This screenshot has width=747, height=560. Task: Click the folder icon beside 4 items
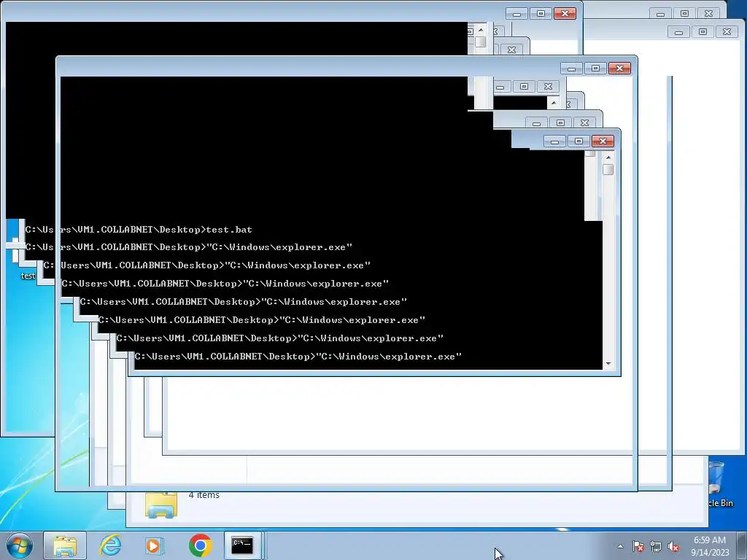click(x=161, y=505)
